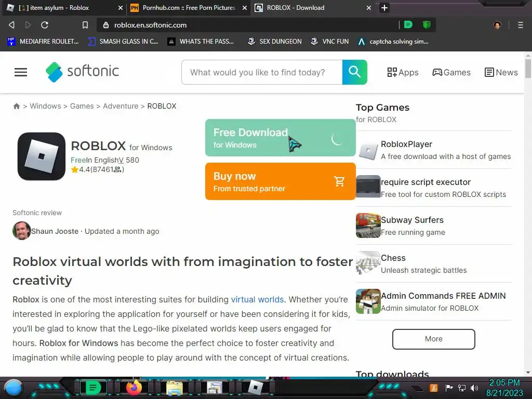This screenshot has height=399, width=532.
Task: Click the green shield extension icon
Action: (x=427, y=25)
